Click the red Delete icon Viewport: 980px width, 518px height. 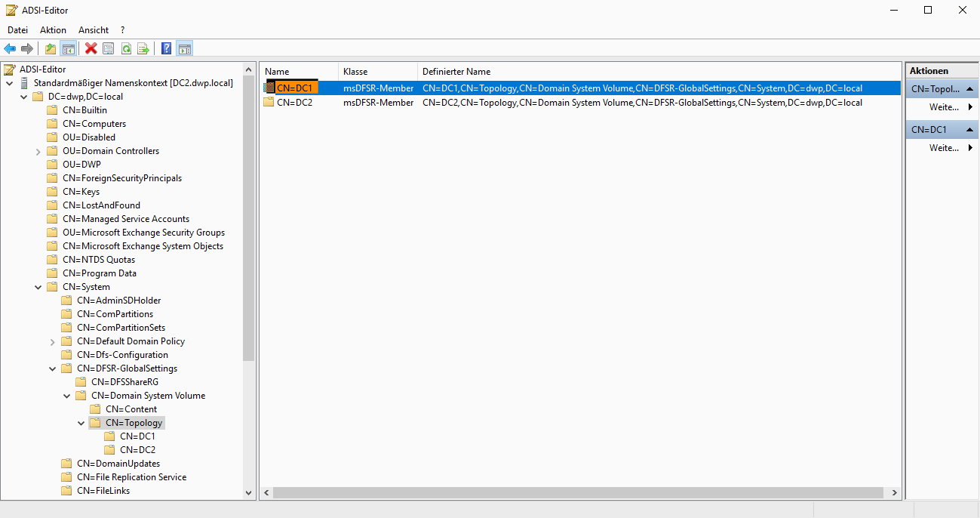(x=91, y=49)
